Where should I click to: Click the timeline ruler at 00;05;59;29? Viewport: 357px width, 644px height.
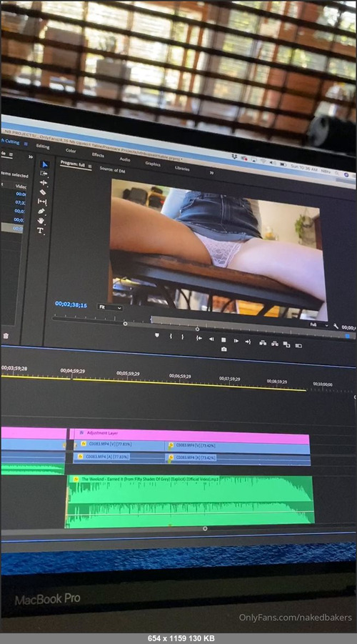[x=128, y=374]
